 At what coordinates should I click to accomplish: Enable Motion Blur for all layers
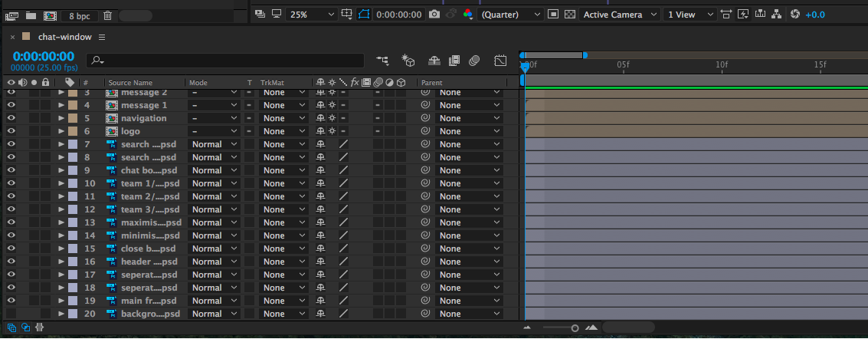474,60
